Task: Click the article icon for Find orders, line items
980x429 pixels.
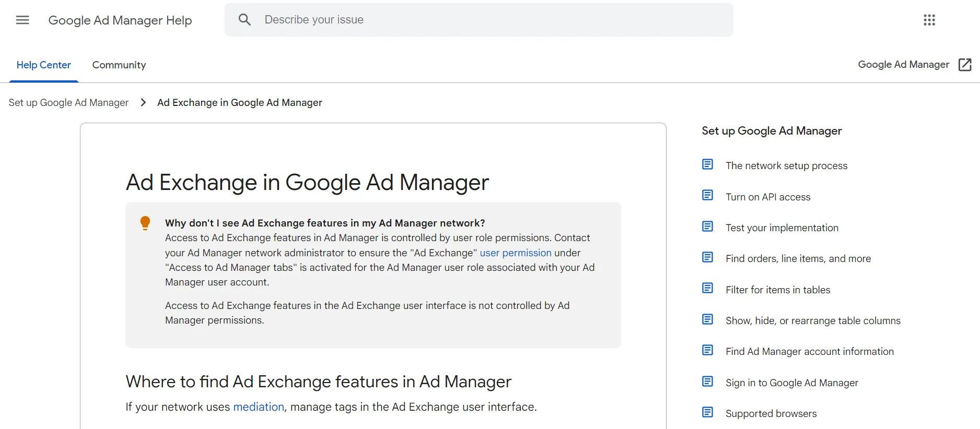Action: coord(707,257)
